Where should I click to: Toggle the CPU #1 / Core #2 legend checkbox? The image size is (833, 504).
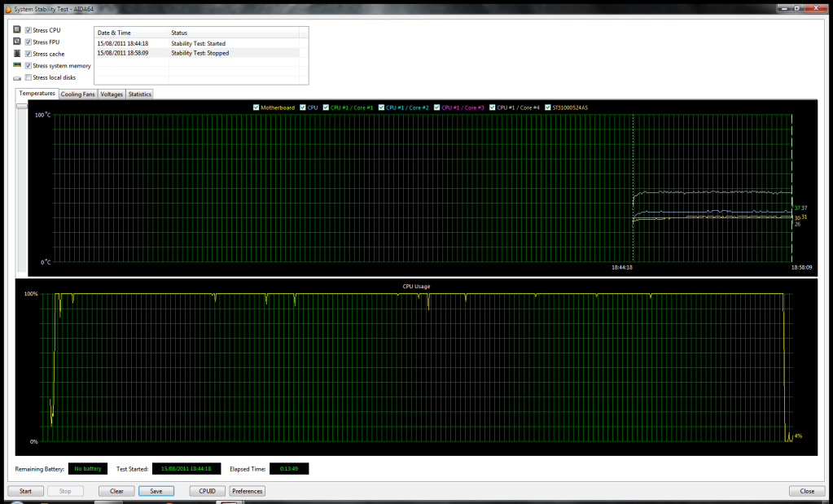pos(381,107)
